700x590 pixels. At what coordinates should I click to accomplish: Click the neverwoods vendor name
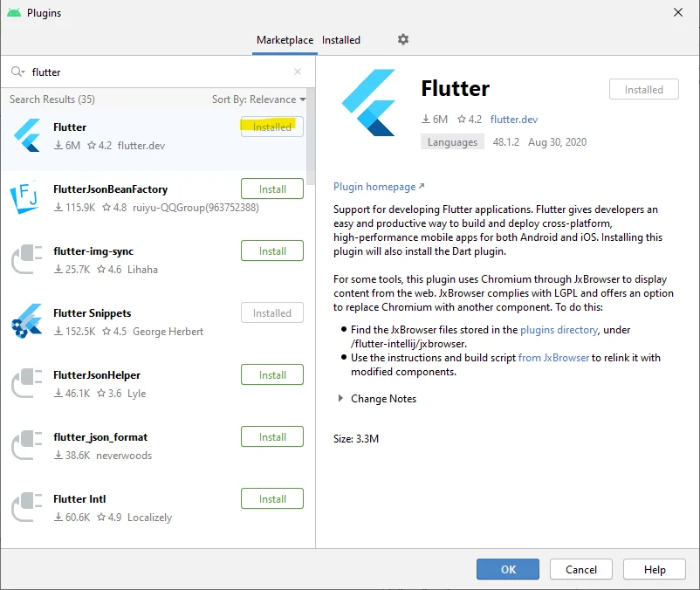[x=124, y=456]
